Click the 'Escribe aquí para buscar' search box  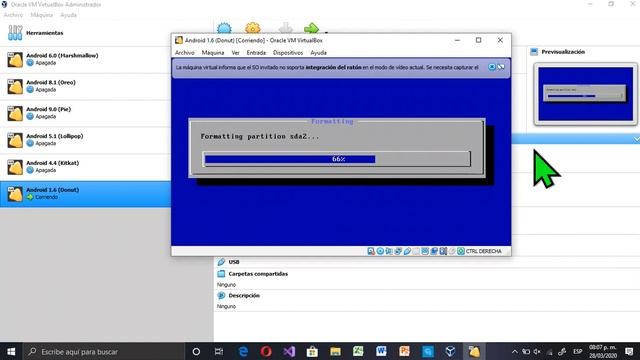[x=104, y=351]
